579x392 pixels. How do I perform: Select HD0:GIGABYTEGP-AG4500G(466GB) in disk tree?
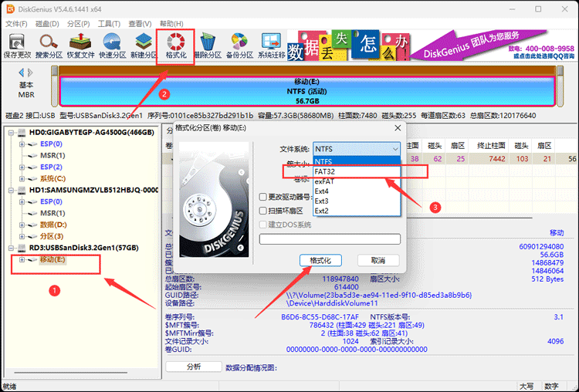(x=92, y=132)
